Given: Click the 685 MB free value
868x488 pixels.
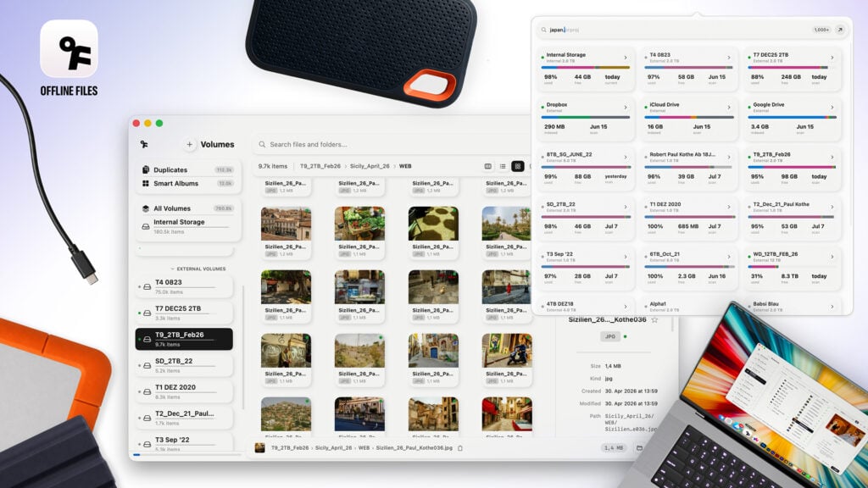Looking at the screenshot, I should 688,226.
